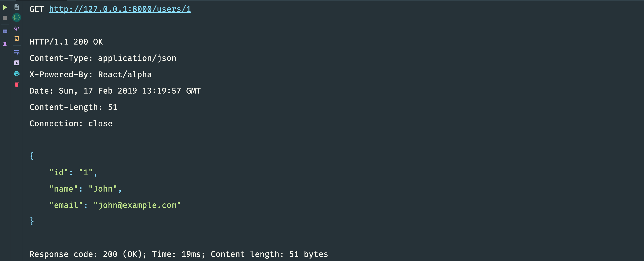Click the gray Stop button

[x=5, y=18]
